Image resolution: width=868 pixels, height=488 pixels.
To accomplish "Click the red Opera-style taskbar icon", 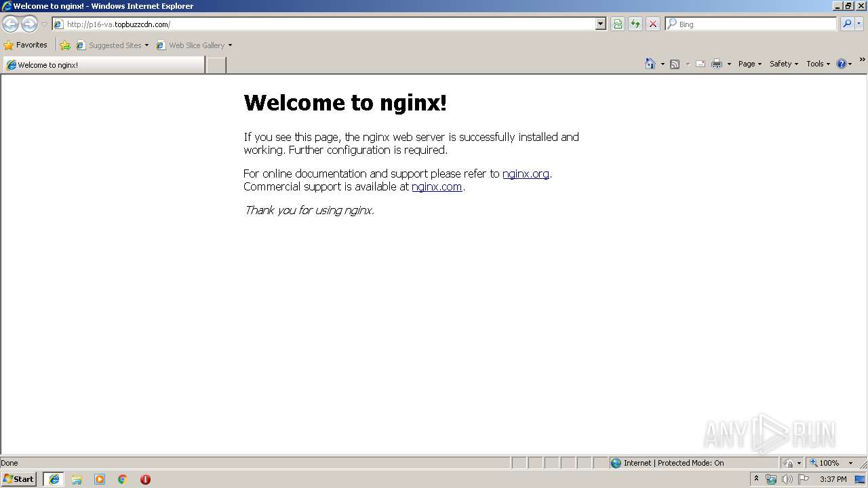I will point(145,479).
